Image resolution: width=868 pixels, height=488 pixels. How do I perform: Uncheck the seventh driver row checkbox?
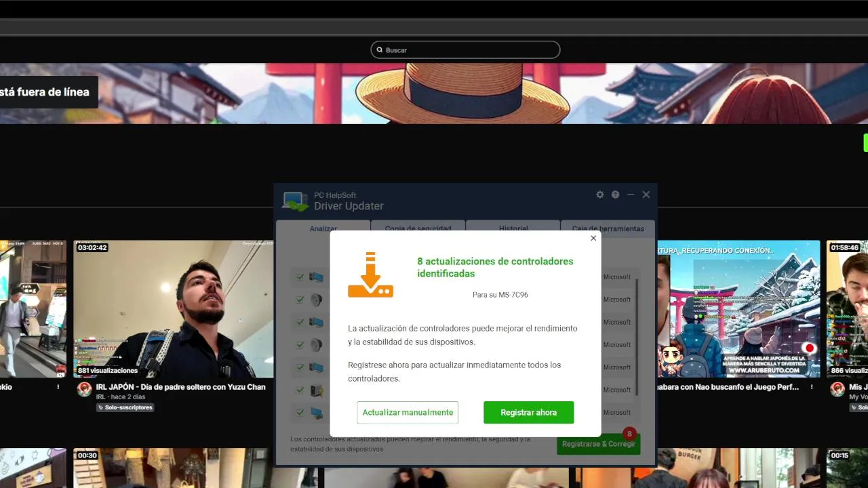pyautogui.click(x=300, y=412)
